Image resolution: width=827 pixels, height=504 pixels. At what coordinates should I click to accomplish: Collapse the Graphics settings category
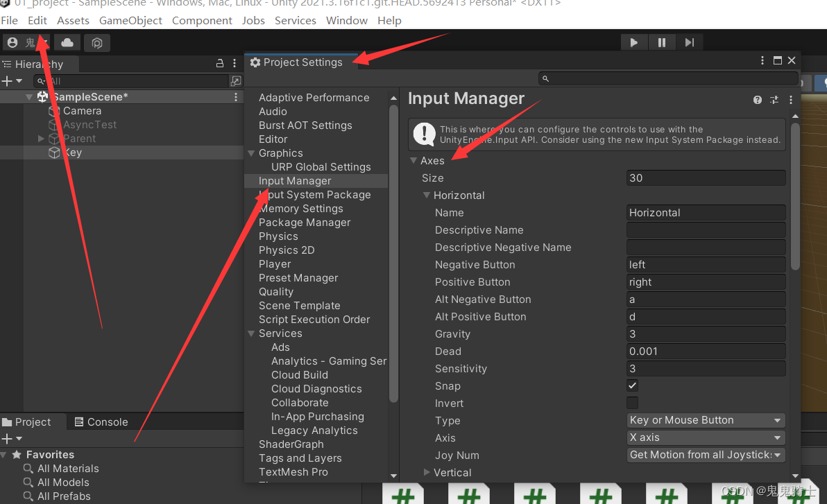pyautogui.click(x=251, y=153)
